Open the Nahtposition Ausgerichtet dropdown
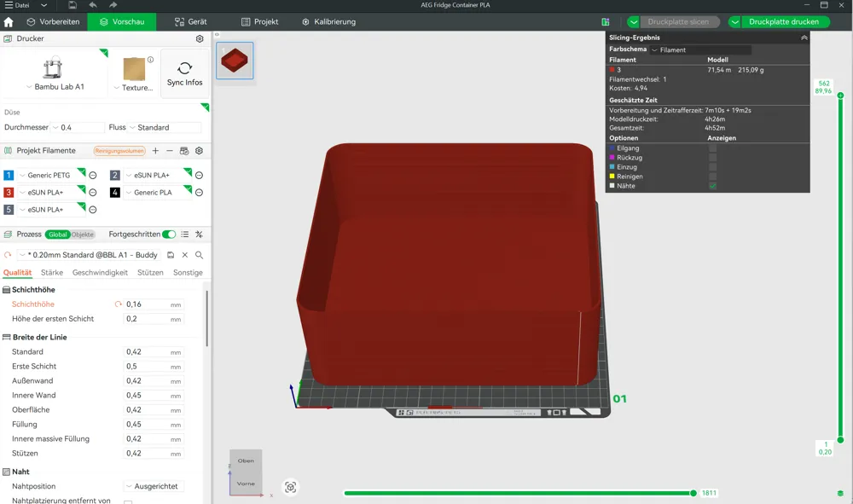The image size is (853, 504). click(x=154, y=486)
